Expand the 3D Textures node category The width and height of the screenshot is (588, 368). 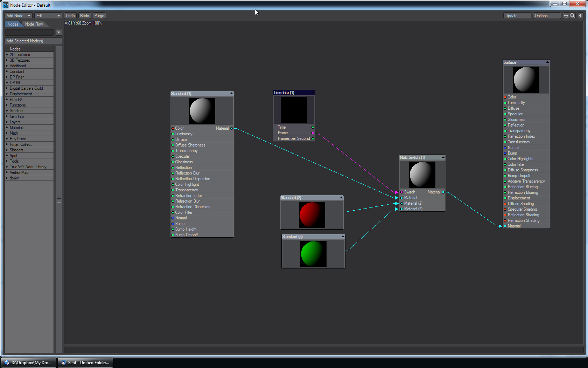tap(20, 60)
